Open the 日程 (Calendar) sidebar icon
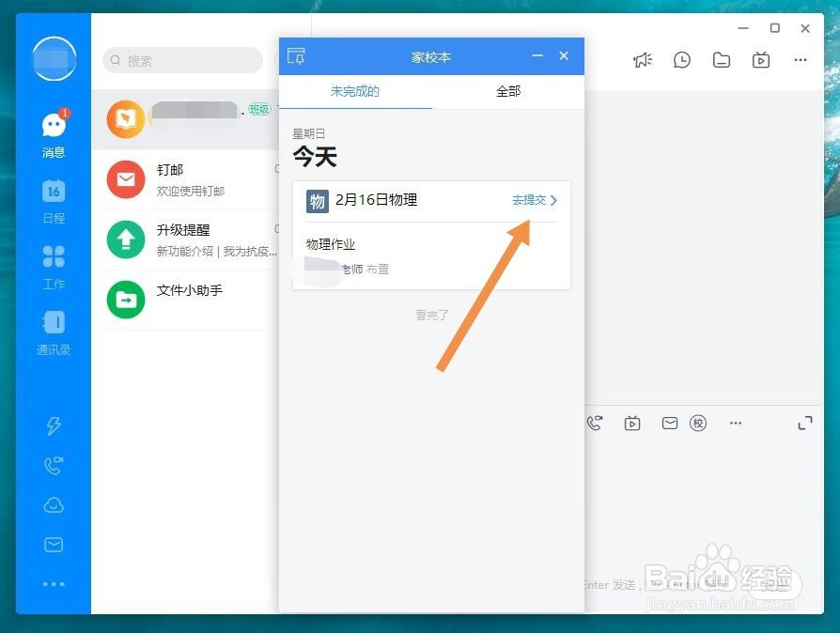 (x=54, y=198)
